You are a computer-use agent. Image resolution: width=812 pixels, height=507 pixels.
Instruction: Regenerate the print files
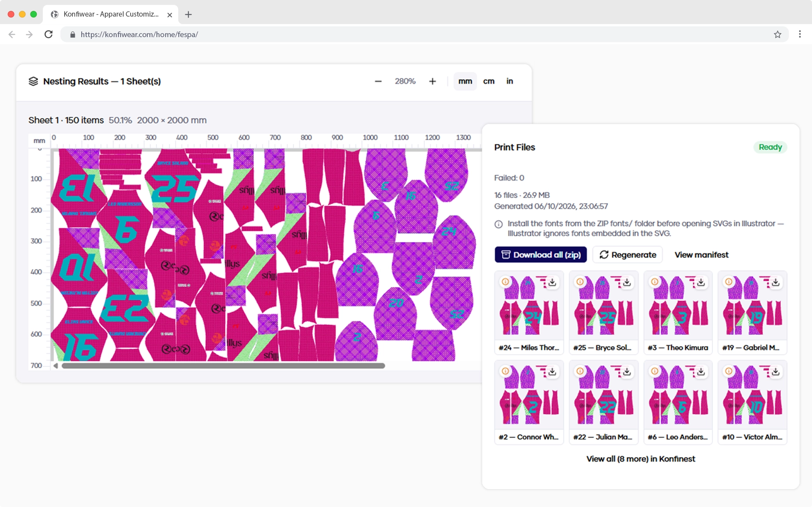[628, 255]
